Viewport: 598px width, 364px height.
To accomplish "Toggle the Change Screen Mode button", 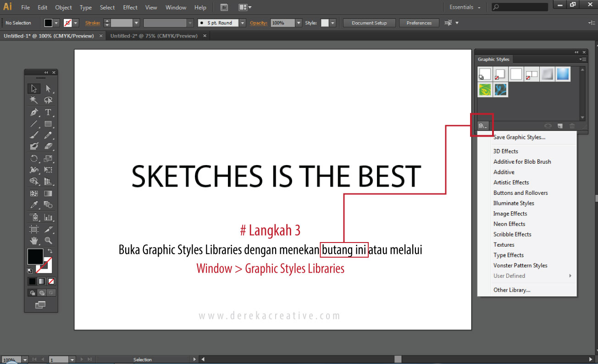I will tap(41, 304).
